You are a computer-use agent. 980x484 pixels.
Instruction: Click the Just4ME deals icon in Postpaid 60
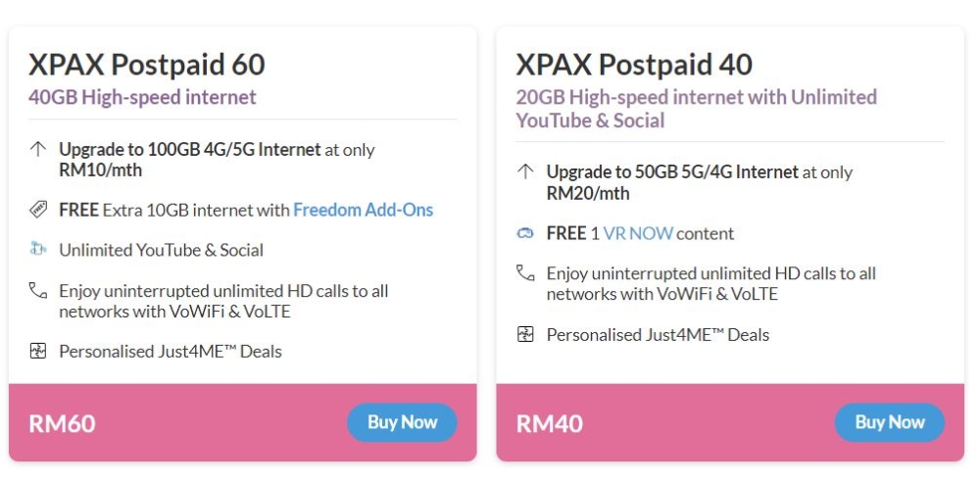[38, 351]
